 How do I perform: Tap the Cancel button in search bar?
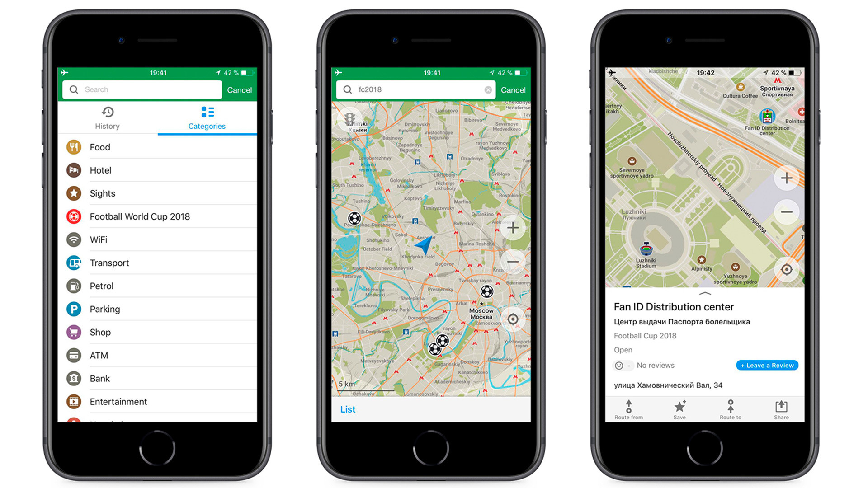point(239,90)
